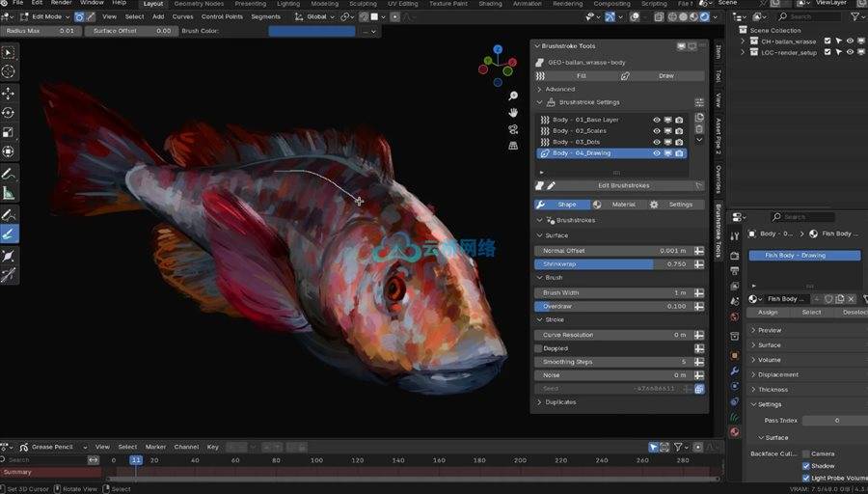Select the Tilt tool in left toolbar
868x494 pixels.
(9, 275)
